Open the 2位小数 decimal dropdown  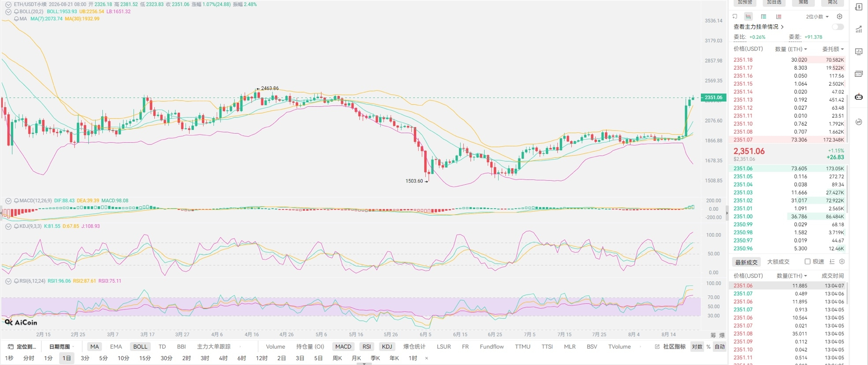pos(817,16)
